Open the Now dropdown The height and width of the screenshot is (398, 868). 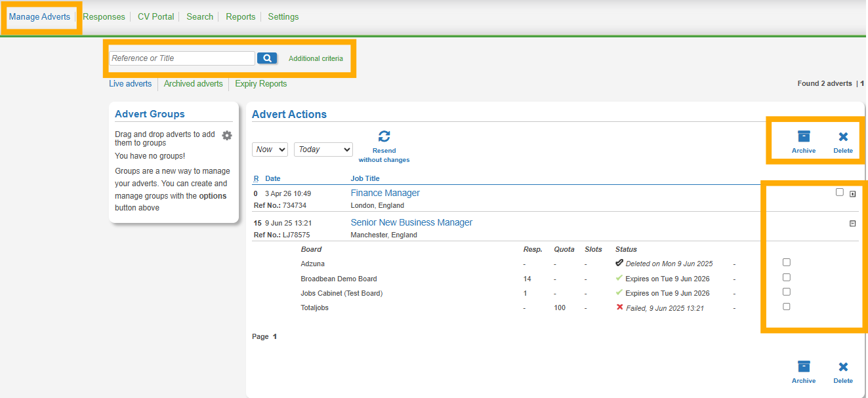tap(270, 149)
